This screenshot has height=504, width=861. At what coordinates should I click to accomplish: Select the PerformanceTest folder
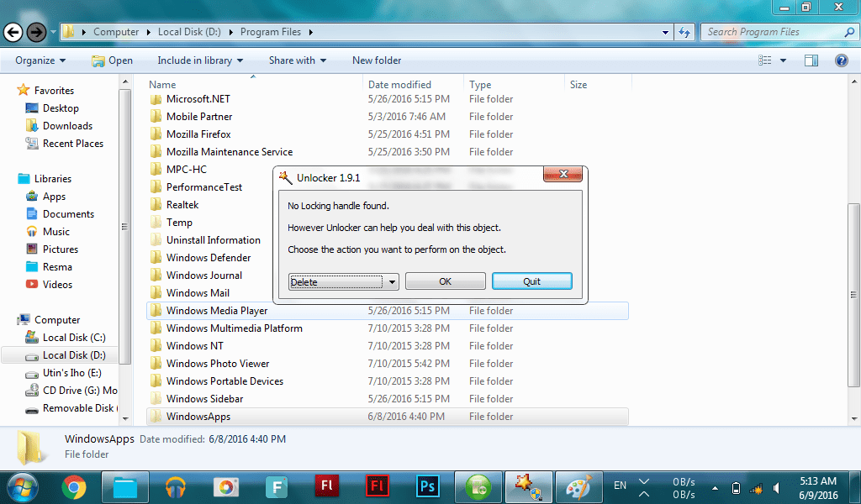[203, 187]
